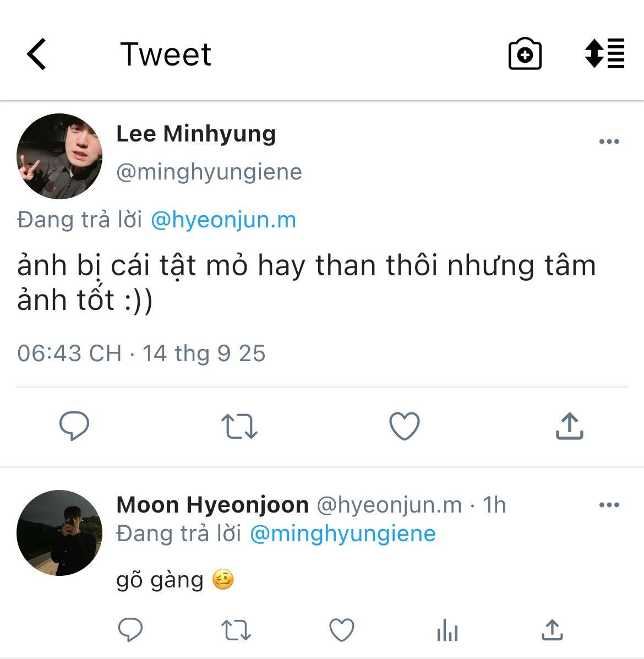
Task: Retweet Lee Minhyung's main tweet
Action: [239, 426]
